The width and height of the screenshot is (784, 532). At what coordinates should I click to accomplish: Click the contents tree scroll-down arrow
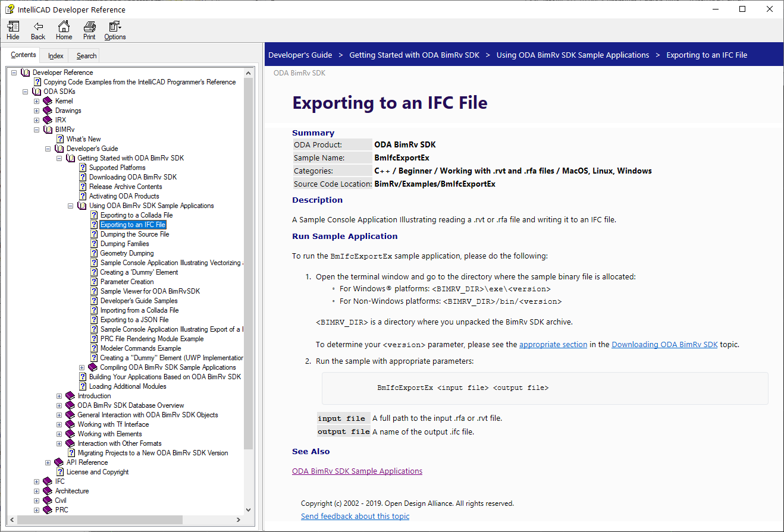pos(249,509)
